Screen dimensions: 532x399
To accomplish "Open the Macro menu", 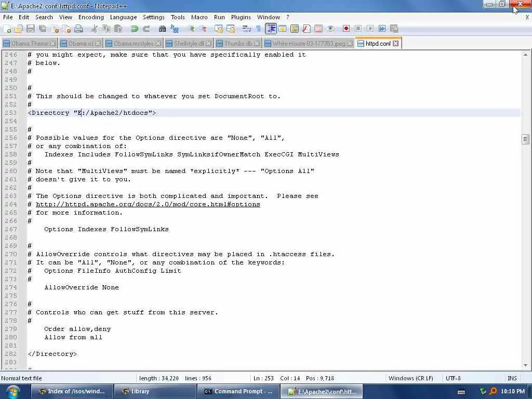I will tap(199, 17).
